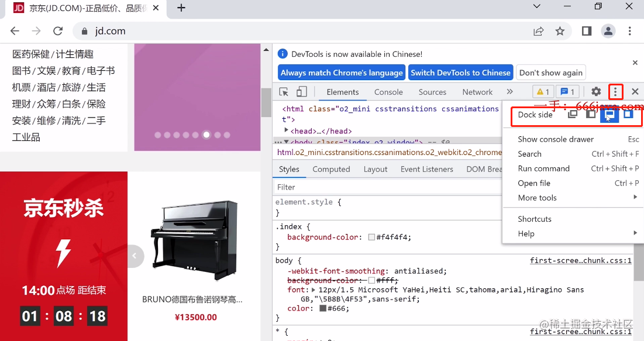Focus the Styles Filter input field
The image size is (644, 341).
coord(387,187)
